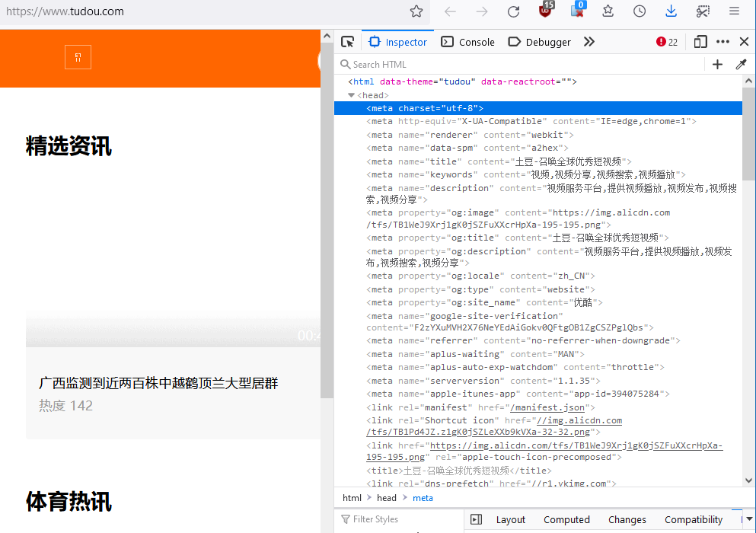Go forward with the forward arrow

coord(482,11)
